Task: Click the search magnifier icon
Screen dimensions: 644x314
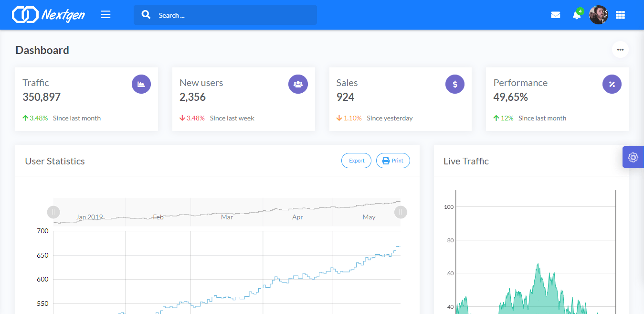Action: 146,15
